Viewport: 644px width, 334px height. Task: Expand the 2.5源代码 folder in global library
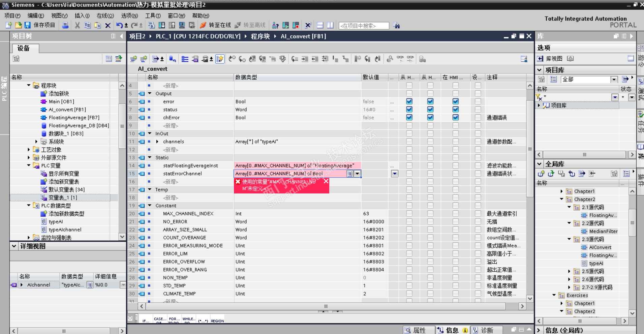(x=569, y=271)
